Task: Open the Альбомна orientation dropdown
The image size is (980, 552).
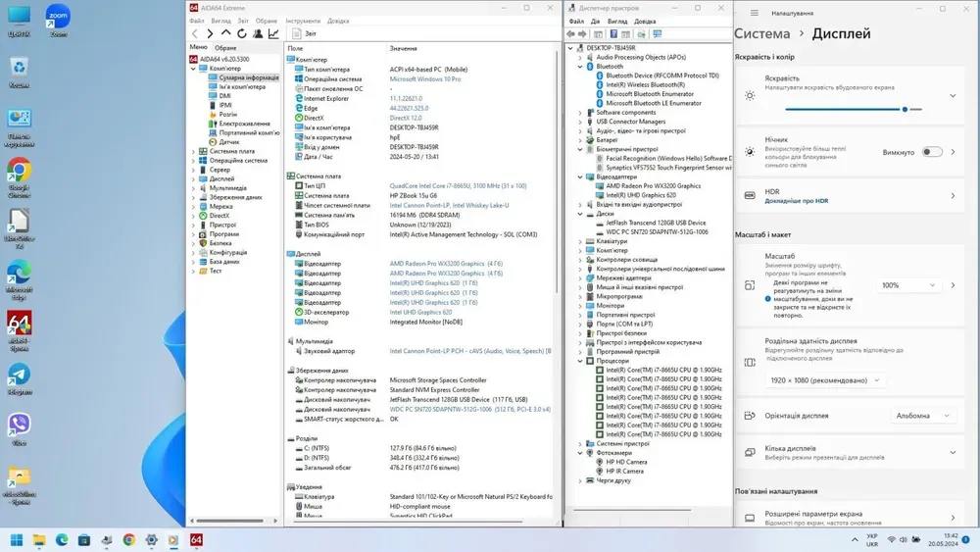Action: [924, 415]
